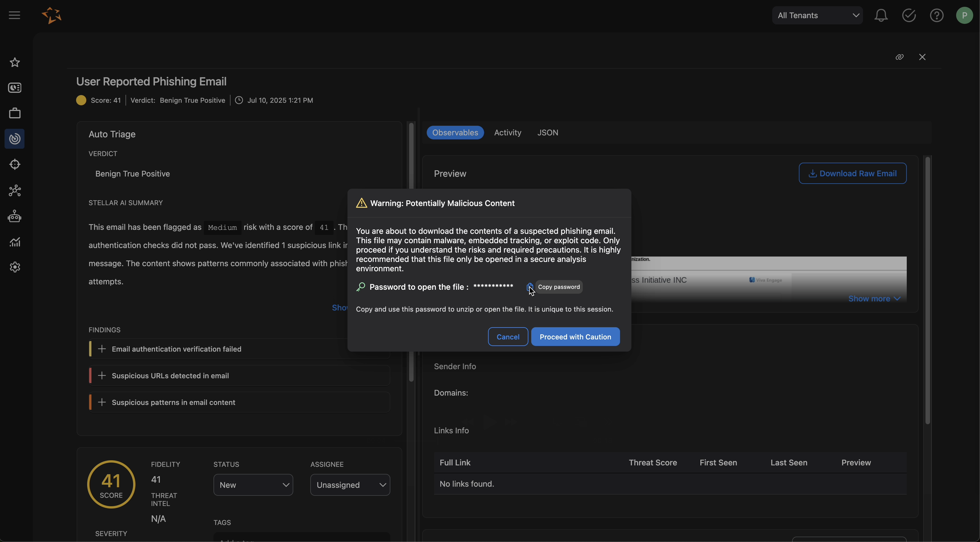Click the yellow 41 score fidelity ring
Screen dimensions: 980x542
tap(112, 485)
